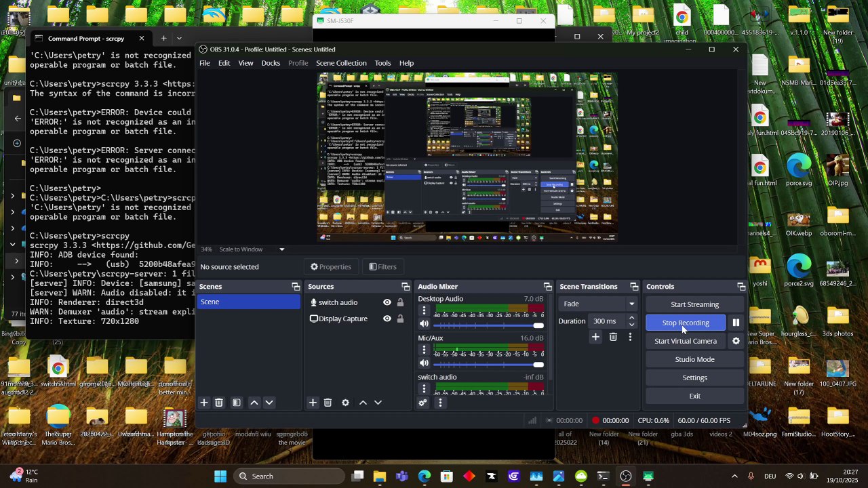
Task: Open advanced audio properties in Audio Mixer
Action: (x=422, y=403)
